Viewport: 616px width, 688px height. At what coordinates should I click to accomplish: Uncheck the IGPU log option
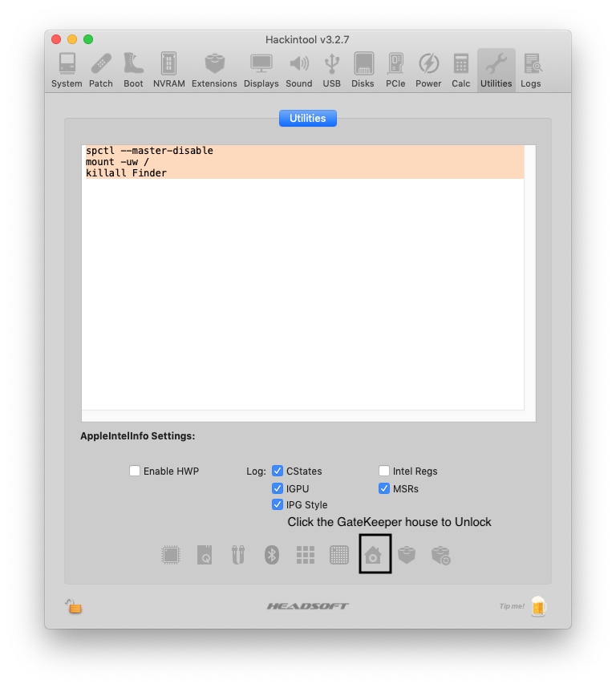click(x=278, y=488)
